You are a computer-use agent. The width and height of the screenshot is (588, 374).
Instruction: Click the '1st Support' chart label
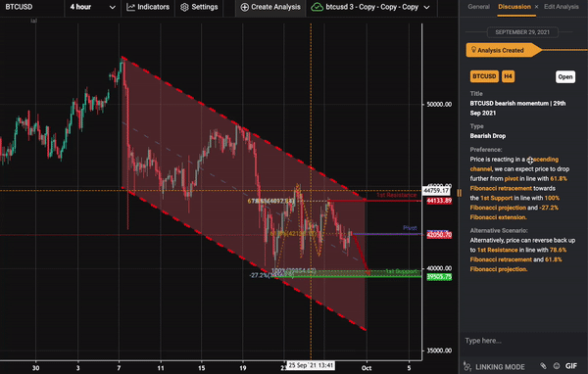click(x=401, y=271)
